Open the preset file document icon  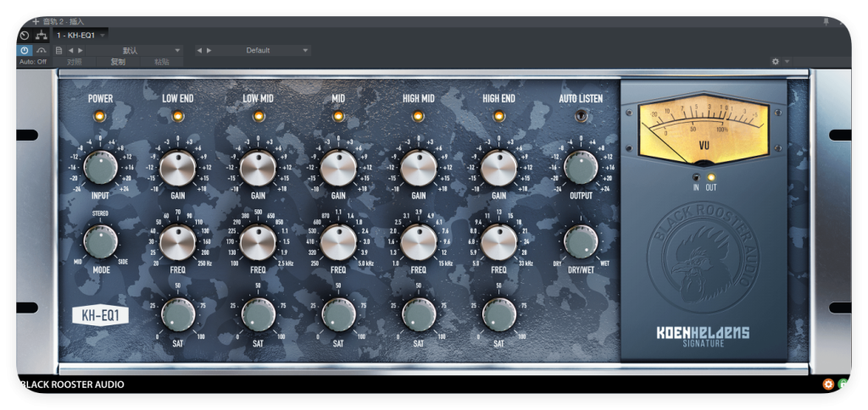58,50
